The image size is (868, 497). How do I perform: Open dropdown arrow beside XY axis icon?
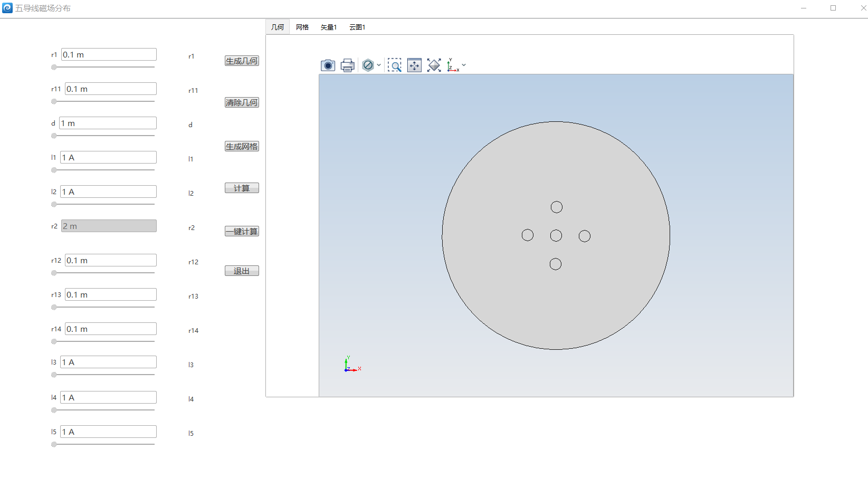click(464, 65)
